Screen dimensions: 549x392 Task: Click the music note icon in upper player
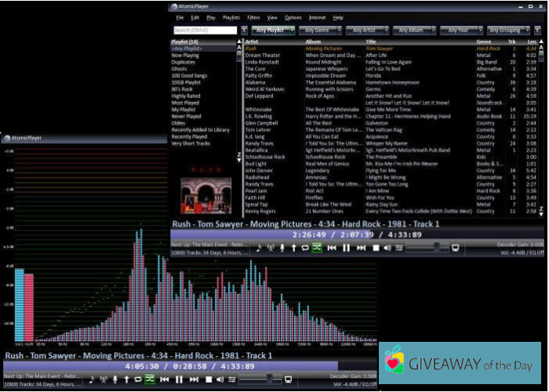(259, 247)
